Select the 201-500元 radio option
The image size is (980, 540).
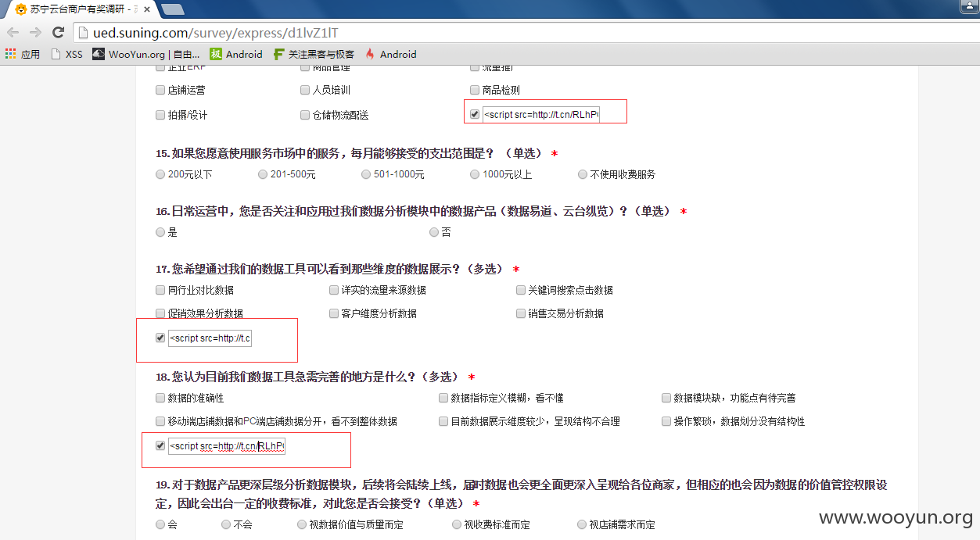point(263,174)
